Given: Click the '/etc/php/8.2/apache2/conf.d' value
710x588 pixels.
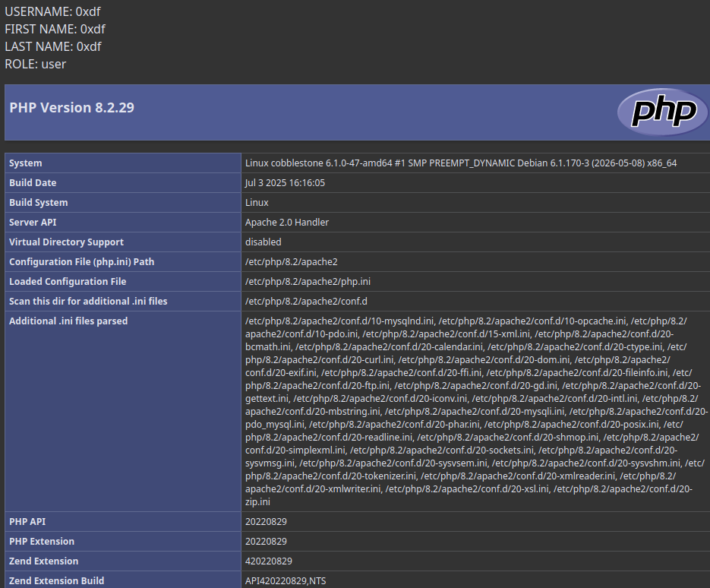Looking at the screenshot, I should coord(306,302).
